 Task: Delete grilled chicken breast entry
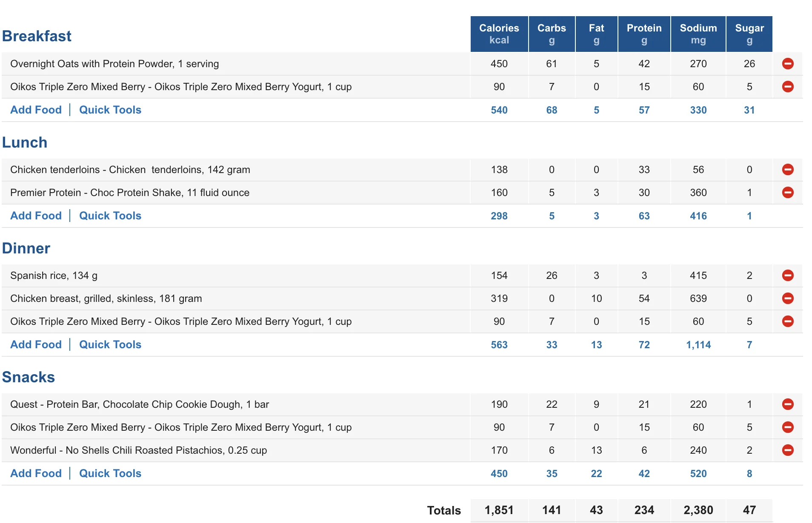tap(788, 298)
